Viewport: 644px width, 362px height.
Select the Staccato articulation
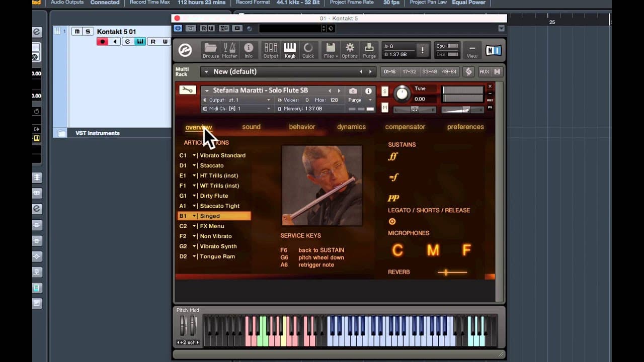click(x=212, y=165)
